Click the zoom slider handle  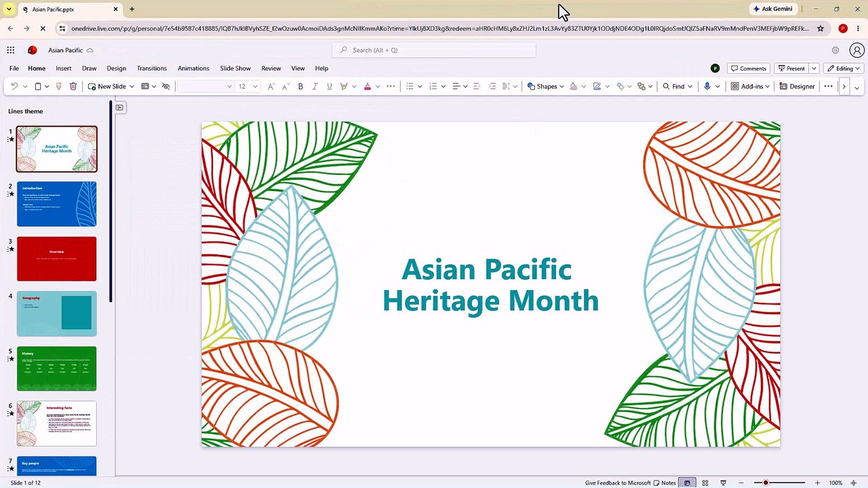pos(766,483)
